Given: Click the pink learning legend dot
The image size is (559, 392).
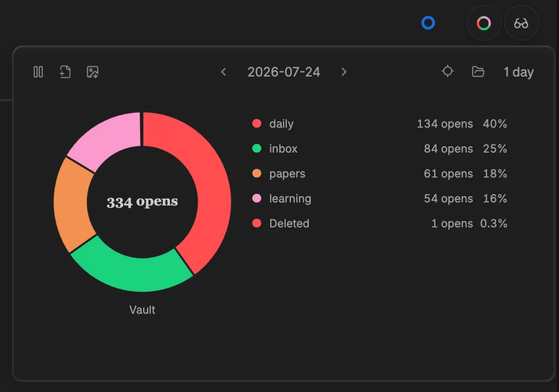Looking at the screenshot, I should 256,198.
